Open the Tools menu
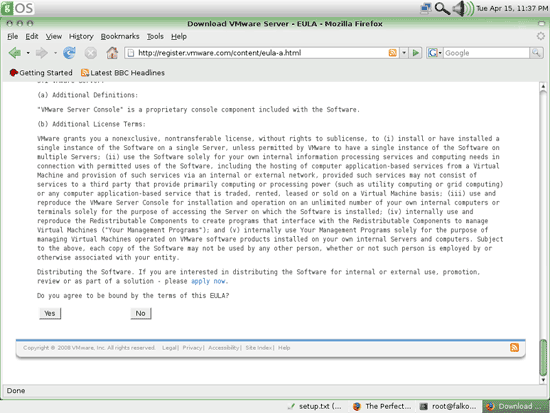The image size is (550, 413). pyautogui.click(x=155, y=36)
